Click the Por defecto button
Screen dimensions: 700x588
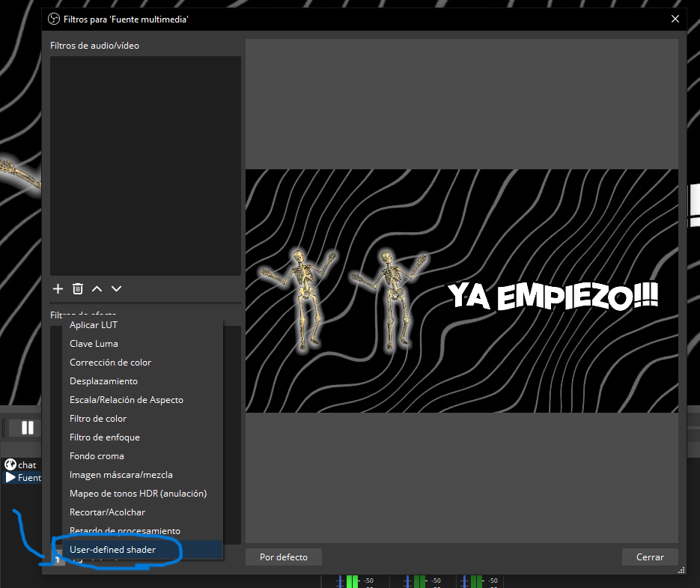pos(284,557)
